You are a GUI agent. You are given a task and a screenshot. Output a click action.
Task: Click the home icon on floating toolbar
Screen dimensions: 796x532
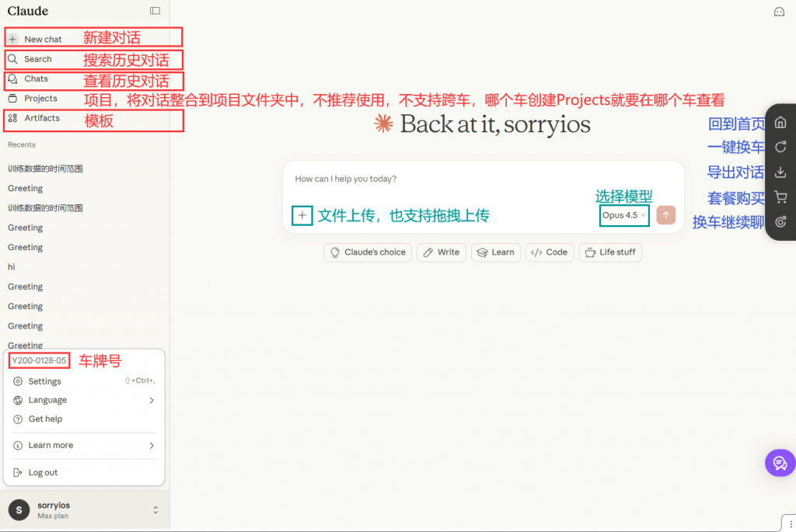click(780, 122)
